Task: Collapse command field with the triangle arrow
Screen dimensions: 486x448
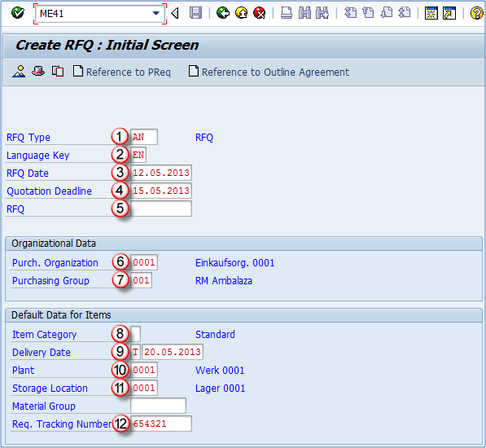Action: [x=175, y=13]
